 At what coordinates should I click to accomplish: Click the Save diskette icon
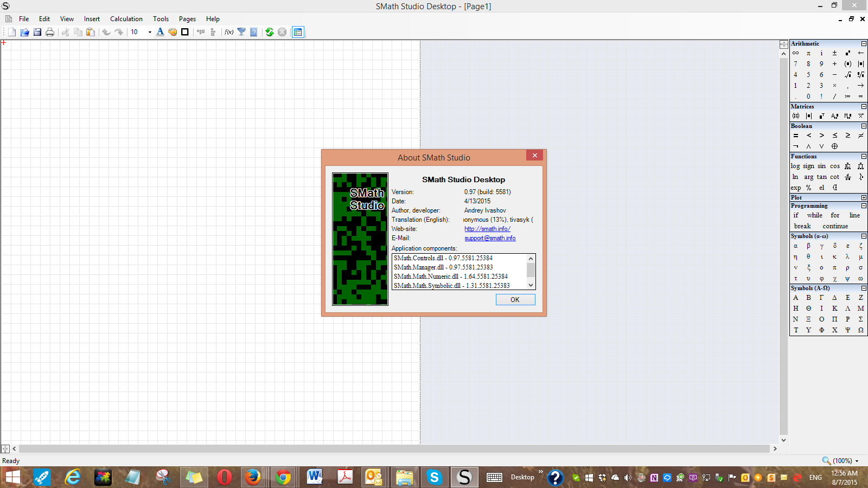coord(37,32)
